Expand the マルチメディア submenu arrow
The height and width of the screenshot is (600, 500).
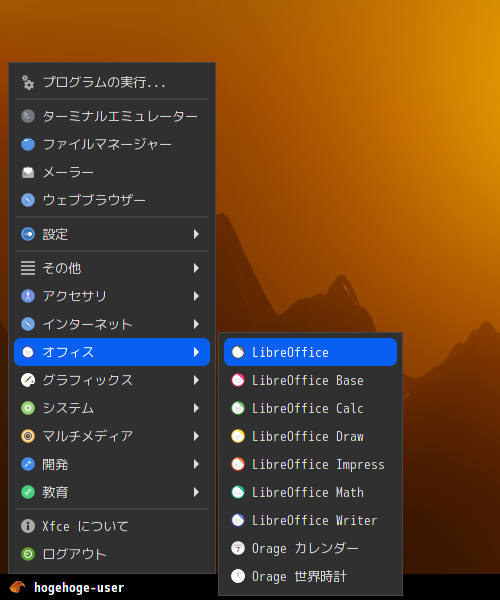(x=196, y=436)
